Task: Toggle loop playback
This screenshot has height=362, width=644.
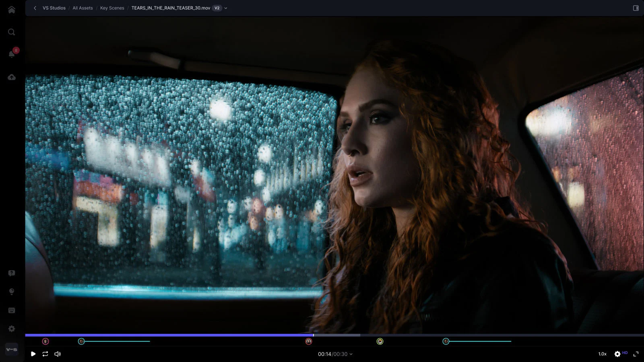Action: (x=45, y=354)
